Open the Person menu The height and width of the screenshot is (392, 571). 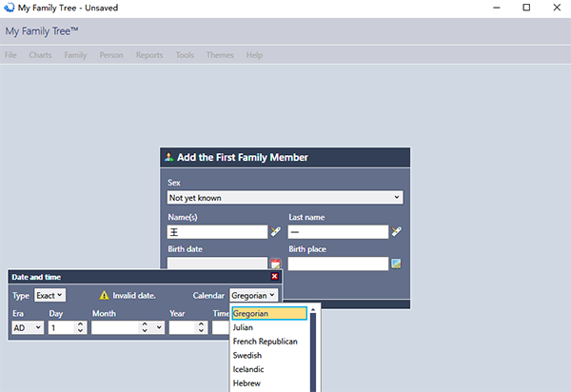click(x=111, y=55)
